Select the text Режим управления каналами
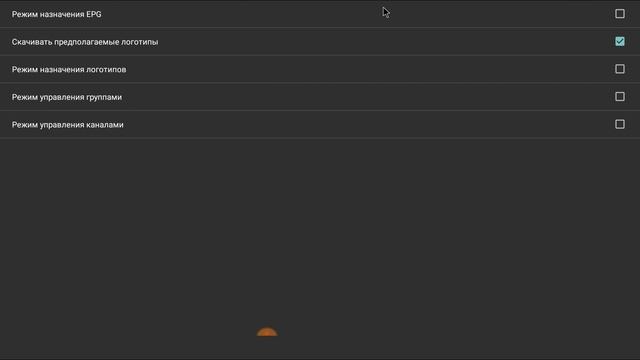Viewport: 640px width, 360px height. [68, 125]
